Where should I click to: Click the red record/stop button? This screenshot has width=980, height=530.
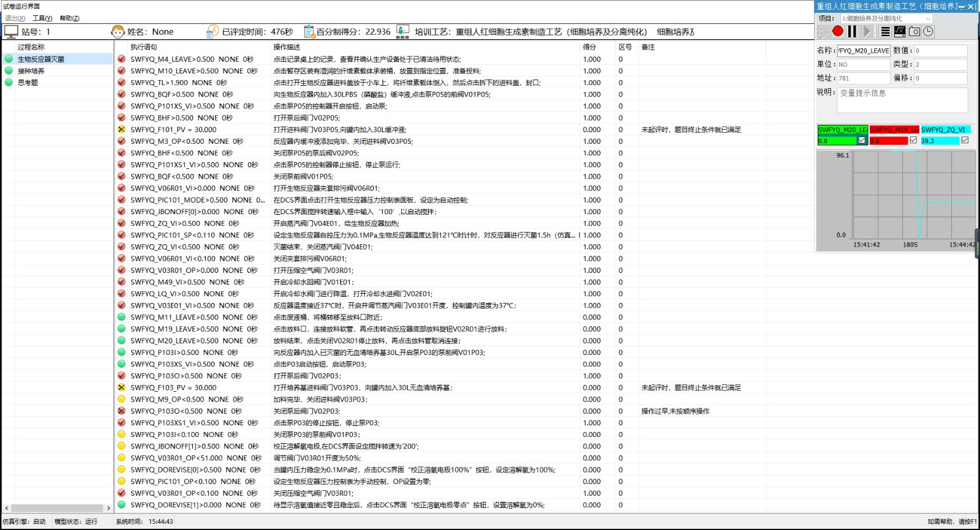(x=837, y=31)
